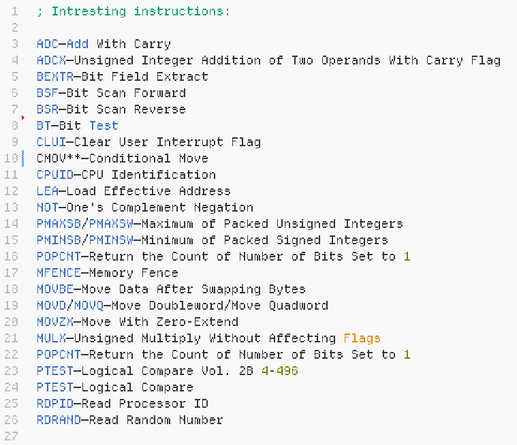Screen dimensions: 517x445
Task: Click the MOVQ keyword on line 19
Action: click(89, 305)
